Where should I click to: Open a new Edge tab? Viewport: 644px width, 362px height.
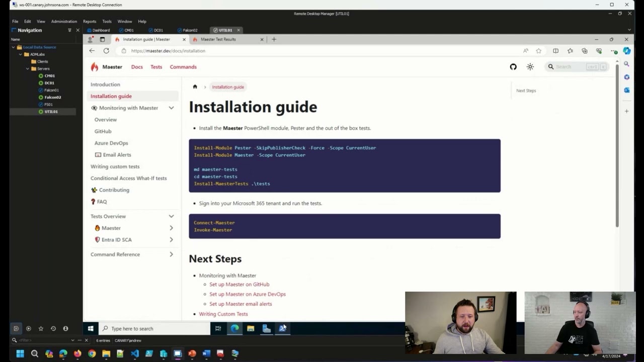point(274,39)
